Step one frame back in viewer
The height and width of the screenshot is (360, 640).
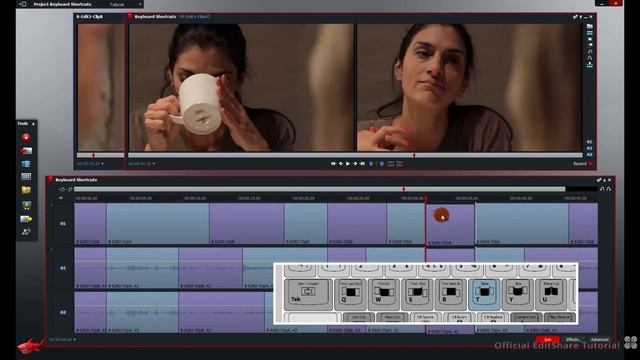click(341, 164)
